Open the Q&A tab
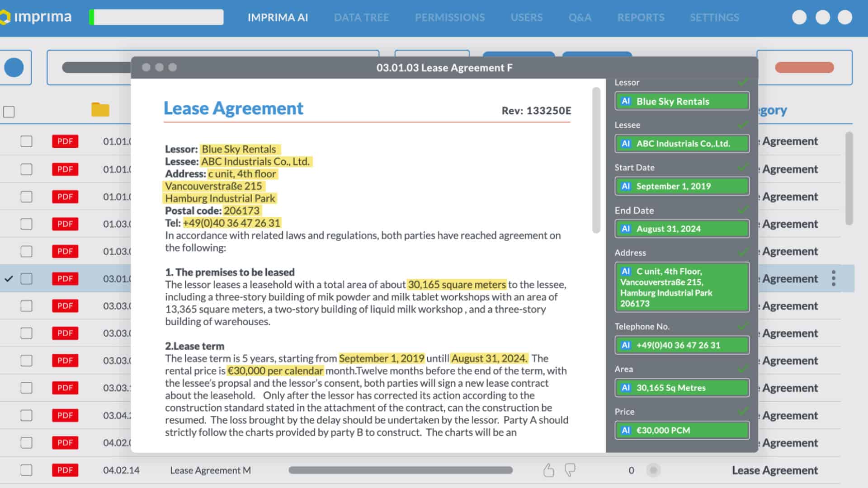Image resolution: width=868 pixels, height=488 pixels. [580, 18]
